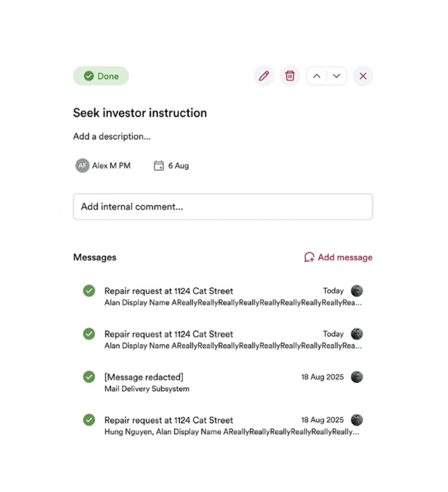Click the Add message speech bubble icon

[309, 257]
